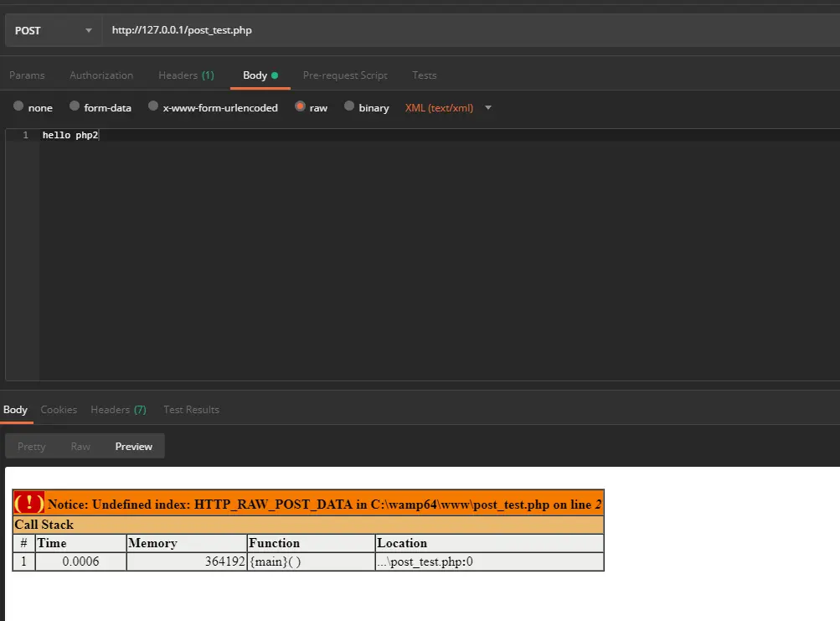Open the response Cookies tab
This screenshot has height=621, width=840.
59,410
